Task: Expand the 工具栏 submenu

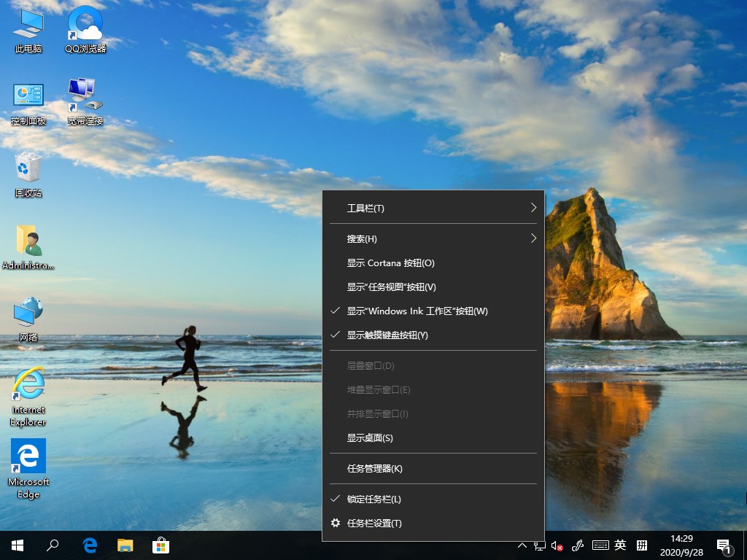Action: click(365, 208)
